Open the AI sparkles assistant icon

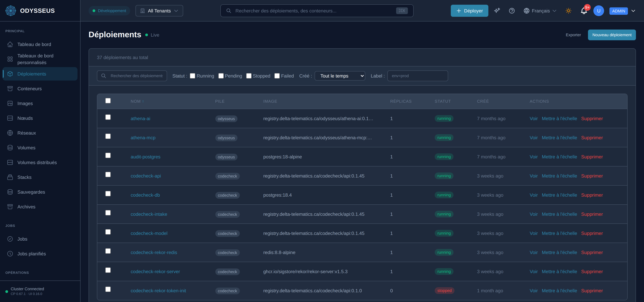pos(497,11)
